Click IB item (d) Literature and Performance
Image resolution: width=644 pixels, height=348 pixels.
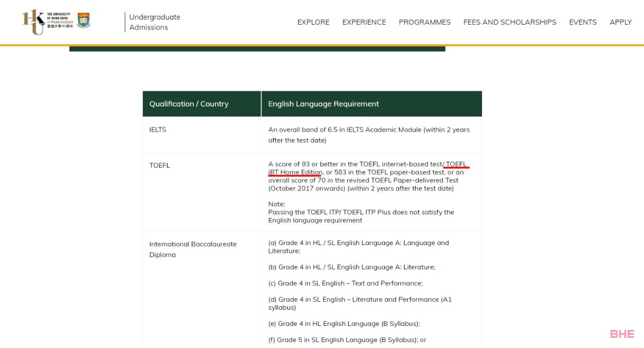coord(360,303)
